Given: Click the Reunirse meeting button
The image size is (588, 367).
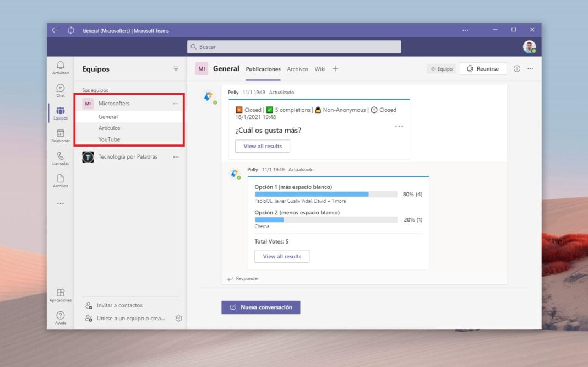Looking at the screenshot, I should click(x=482, y=69).
